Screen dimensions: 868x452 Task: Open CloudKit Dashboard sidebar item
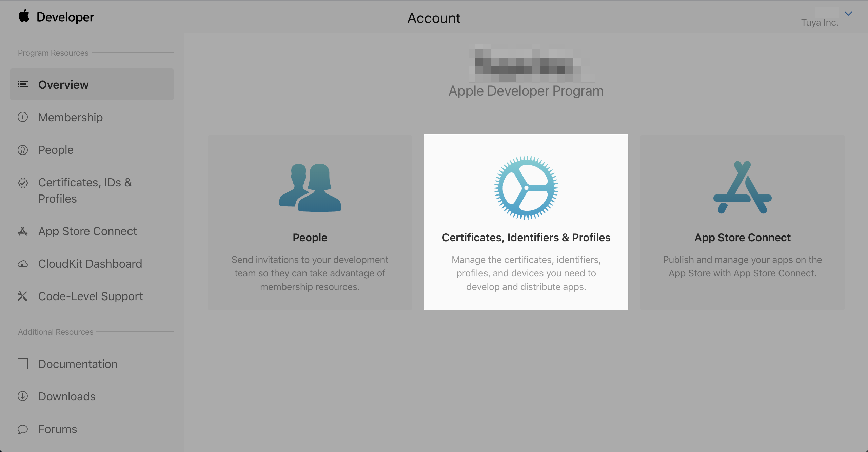[90, 264]
